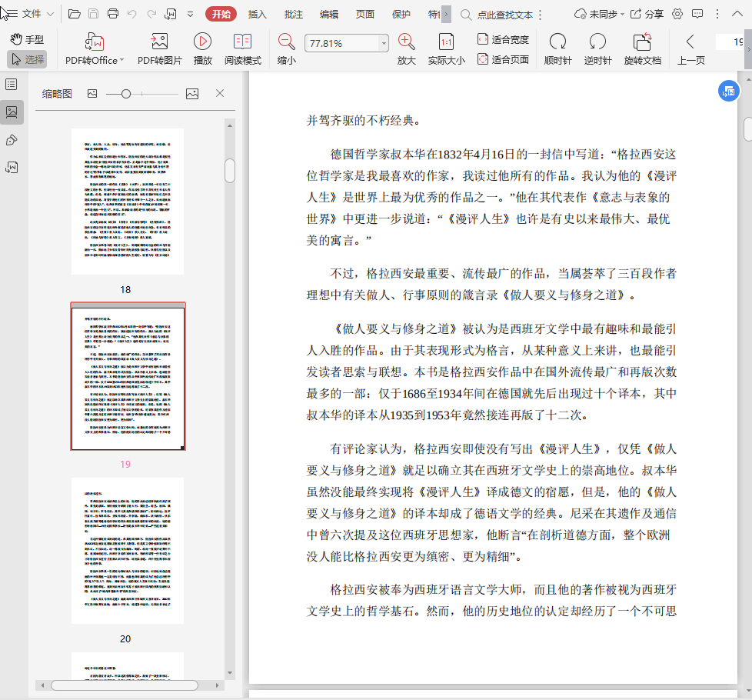Switch to the 页面 tab
This screenshot has height=700, width=752.
coord(365,15)
